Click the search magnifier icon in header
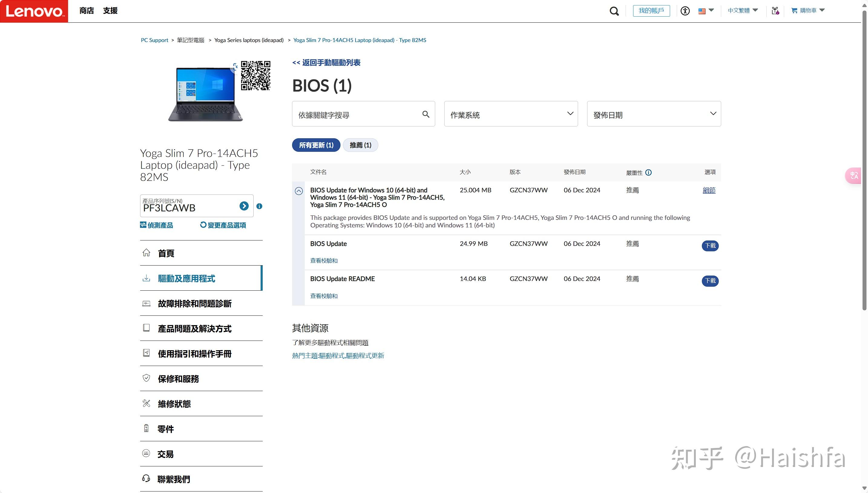This screenshot has height=493, width=868. tap(614, 11)
